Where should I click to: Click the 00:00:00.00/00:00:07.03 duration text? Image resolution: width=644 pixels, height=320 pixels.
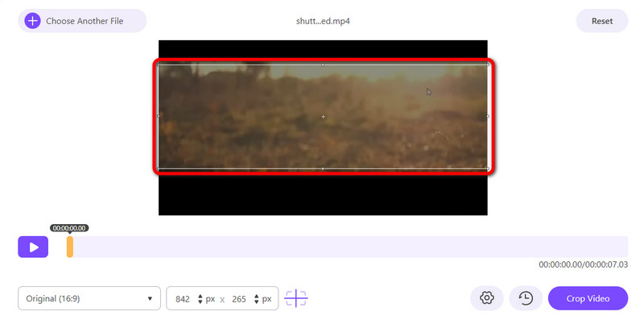pyautogui.click(x=583, y=264)
